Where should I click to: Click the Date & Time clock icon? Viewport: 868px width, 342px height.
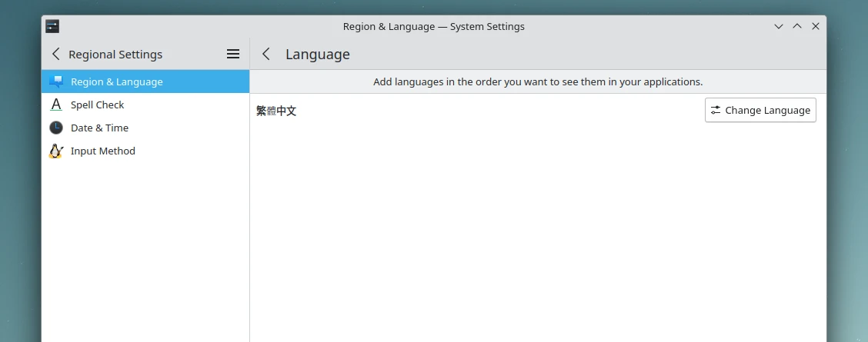pos(55,128)
